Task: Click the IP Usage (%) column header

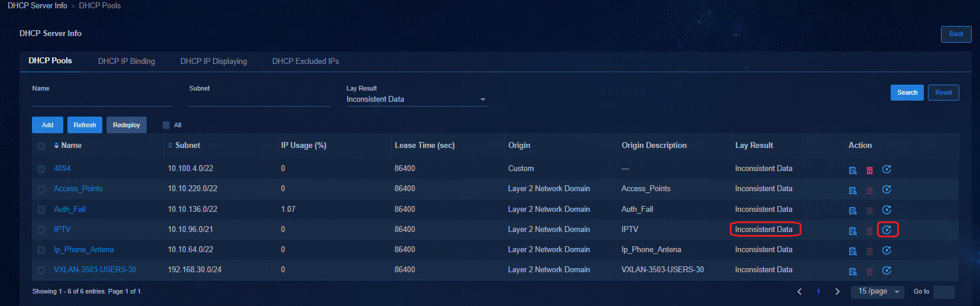Action: pos(303,146)
